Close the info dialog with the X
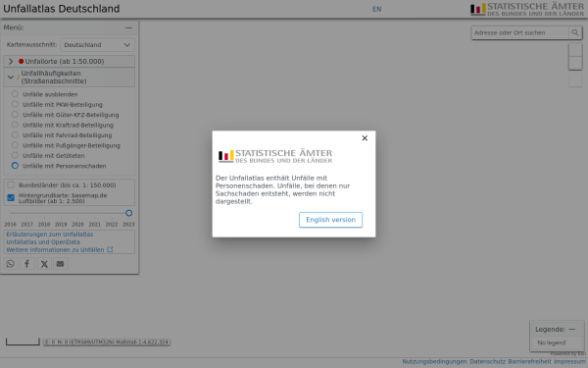This screenshot has width=588, height=368. 365,138
